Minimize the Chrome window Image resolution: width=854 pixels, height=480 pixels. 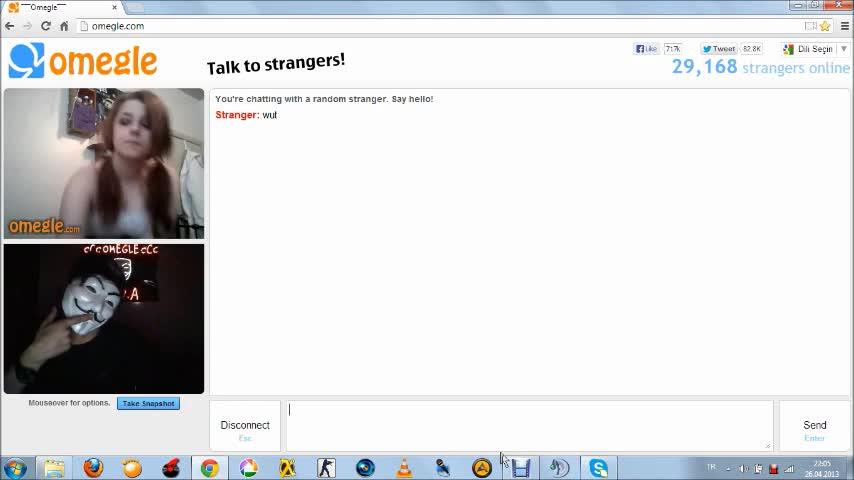pyautogui.click(x=798, y=5)
